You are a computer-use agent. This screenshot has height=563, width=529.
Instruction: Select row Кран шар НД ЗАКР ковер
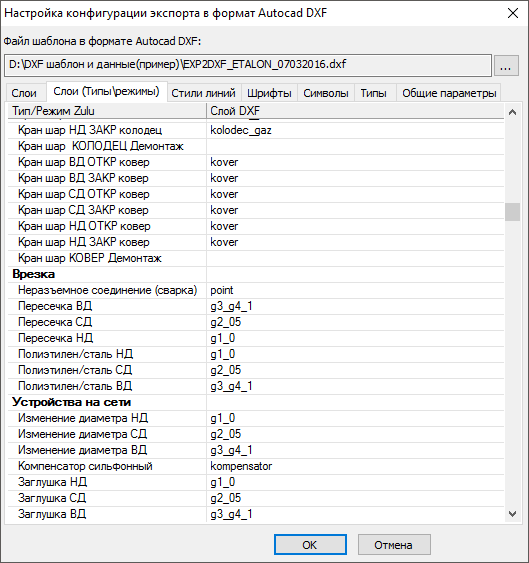click(x=256, y=242)
